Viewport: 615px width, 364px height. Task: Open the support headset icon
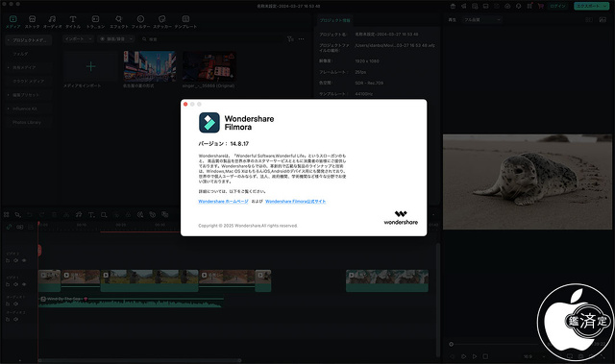tap(519, 6)
